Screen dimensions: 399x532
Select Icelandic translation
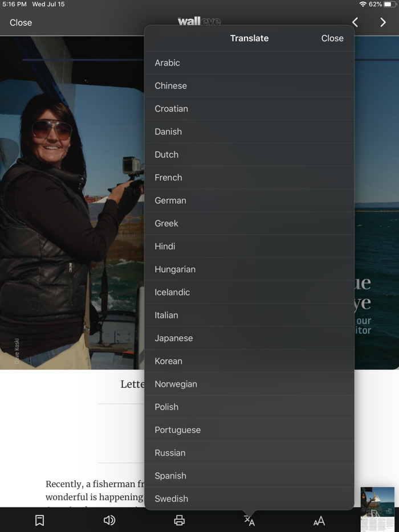[x=249, y=292]
